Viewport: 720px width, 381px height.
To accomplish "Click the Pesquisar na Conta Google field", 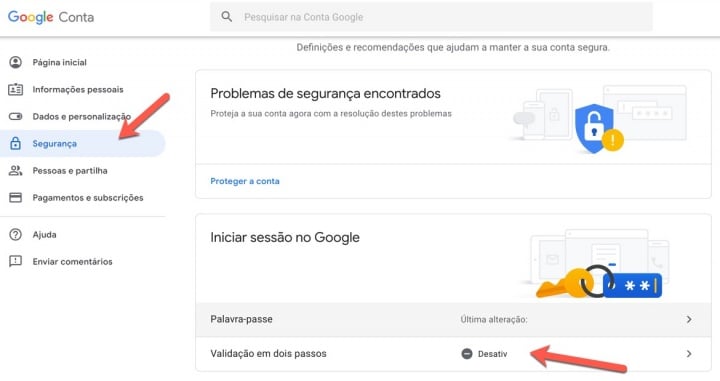I will coord(431,17).
